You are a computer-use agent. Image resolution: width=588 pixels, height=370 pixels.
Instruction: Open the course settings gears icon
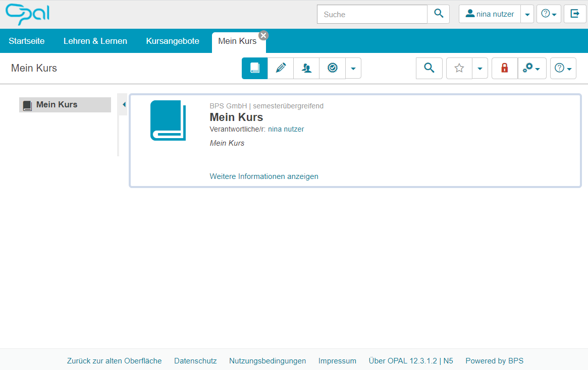tap(530, 68)
